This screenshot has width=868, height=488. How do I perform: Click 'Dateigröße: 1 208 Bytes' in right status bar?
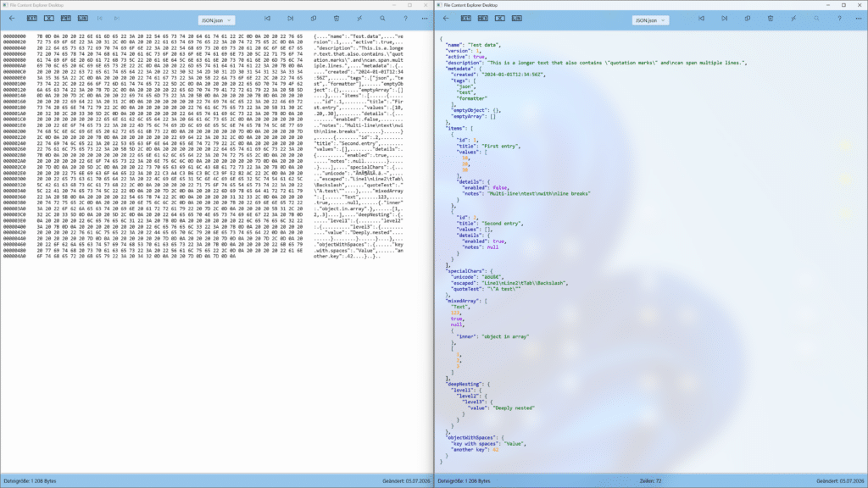(464, 481)
